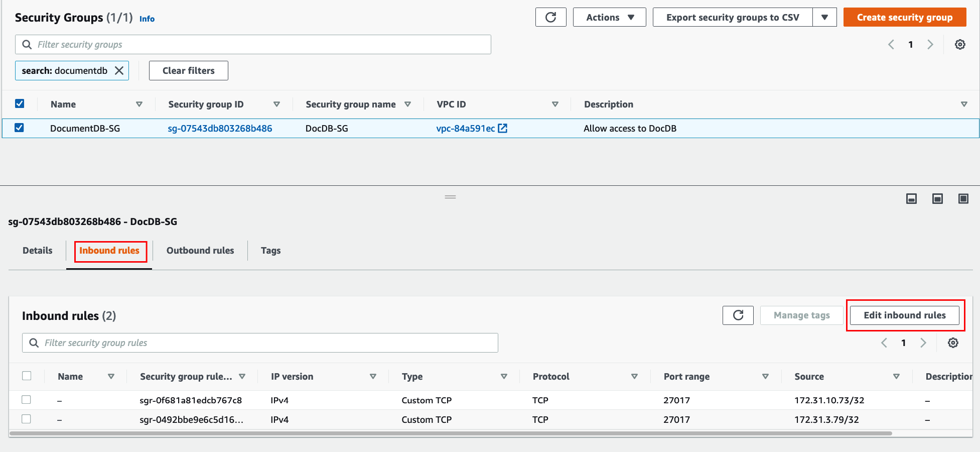Toggle select-all security groups checkbox

pos(20,104)
